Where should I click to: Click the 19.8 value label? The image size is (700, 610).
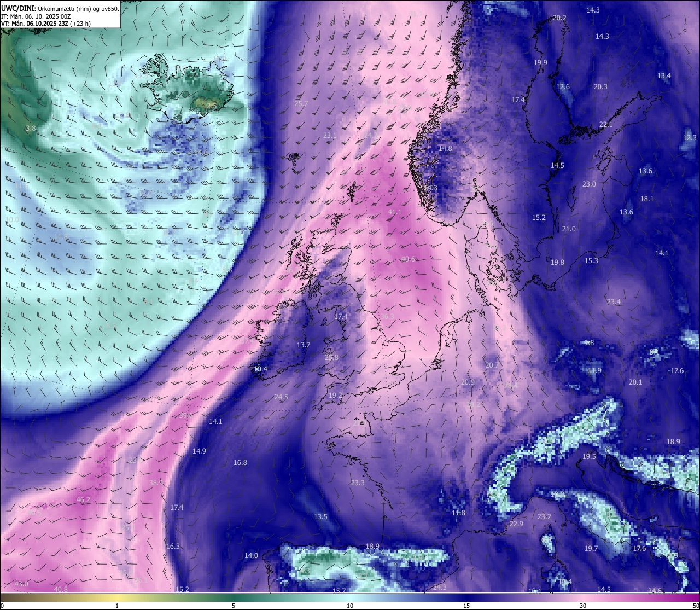[x=557, y=262]
